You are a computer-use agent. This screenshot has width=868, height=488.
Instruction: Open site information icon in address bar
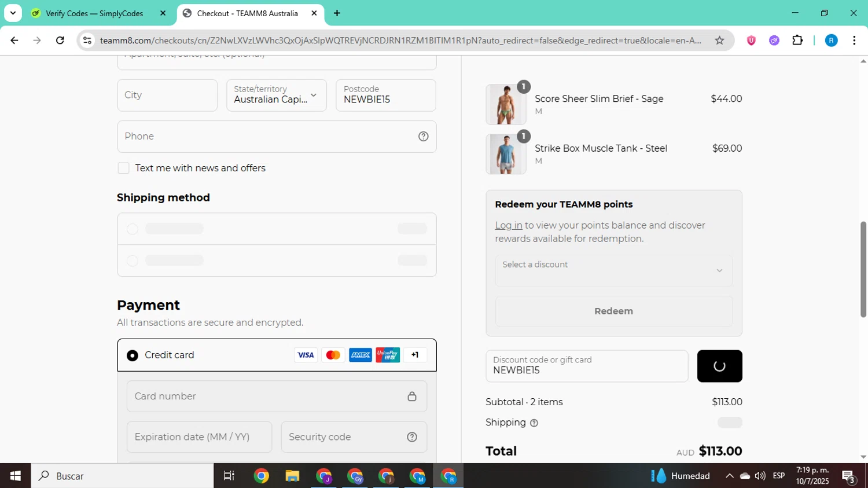87,41
